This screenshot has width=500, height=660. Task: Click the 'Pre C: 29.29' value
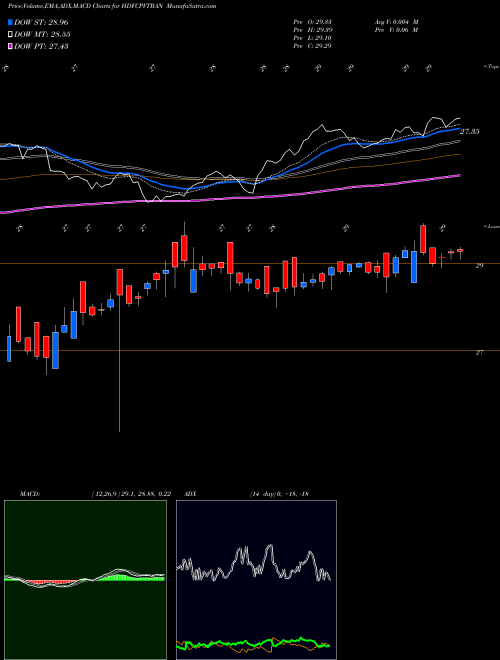tap(312, 46)
